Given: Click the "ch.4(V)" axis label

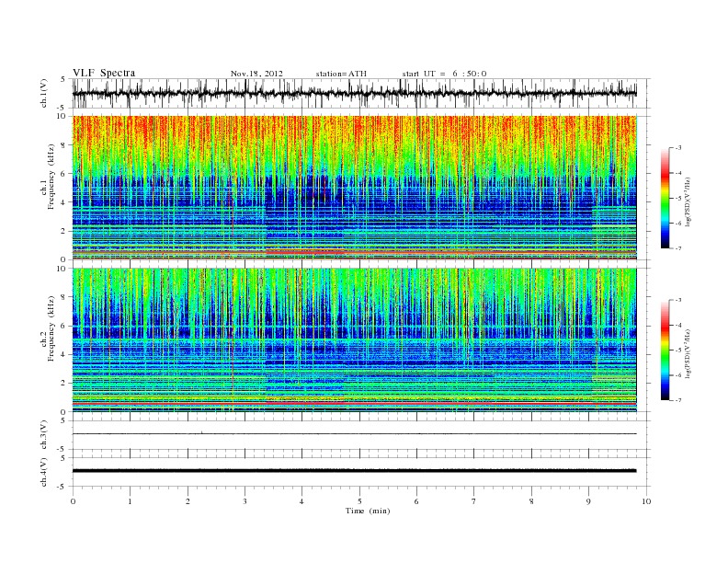Looking at the screenshot, I should [44, 472].
